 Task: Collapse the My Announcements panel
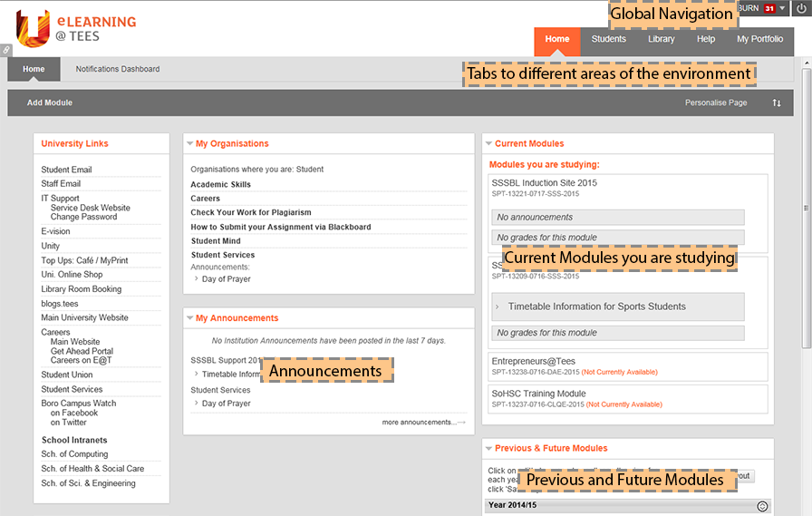190,318
